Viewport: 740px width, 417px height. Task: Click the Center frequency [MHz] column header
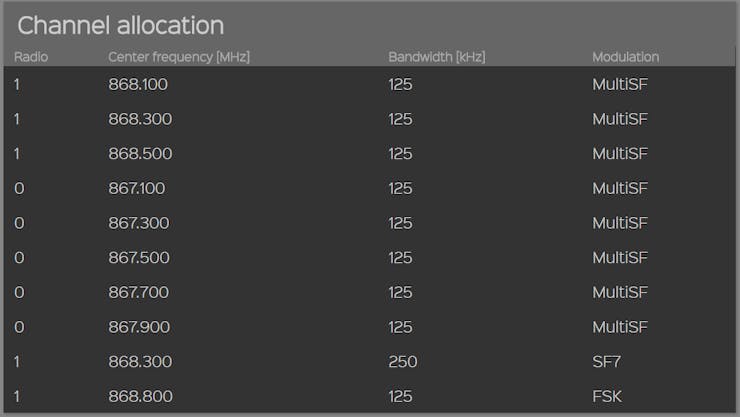(x=178, y=57)
